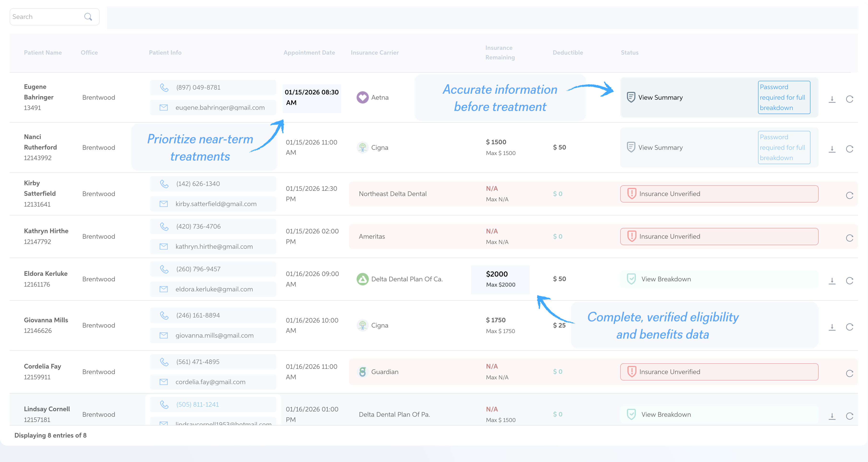Image resolution: width=868 pixels, height=462 pixels.
Task: Refresh Kirby Satterfield's insurance status
Action: tap(849, 196)
